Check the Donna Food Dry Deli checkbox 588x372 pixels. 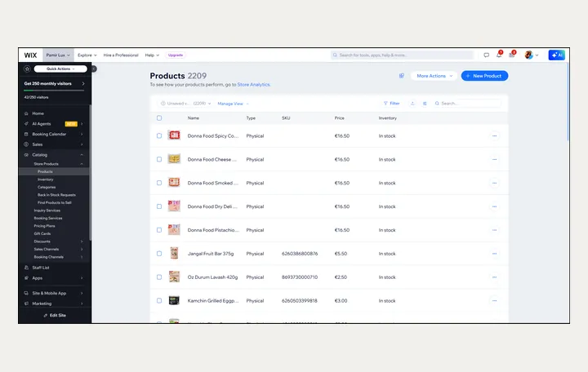point(159,206)
